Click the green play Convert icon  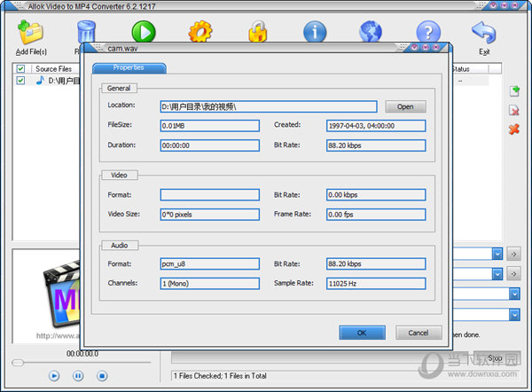click(x=144, y=32)
